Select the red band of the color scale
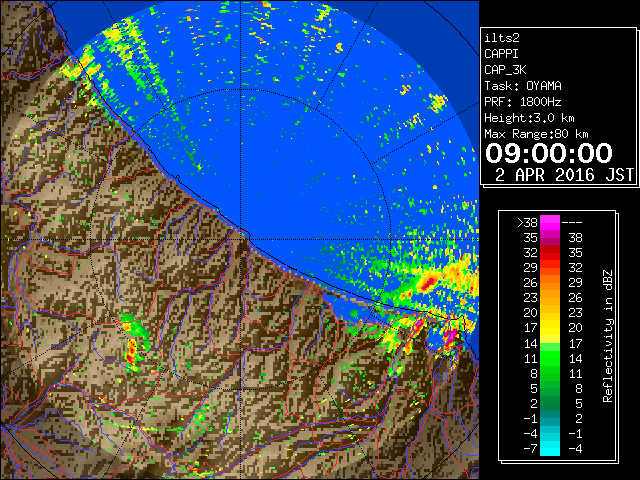The image size is (640, 480). click(x=550, y=253)
